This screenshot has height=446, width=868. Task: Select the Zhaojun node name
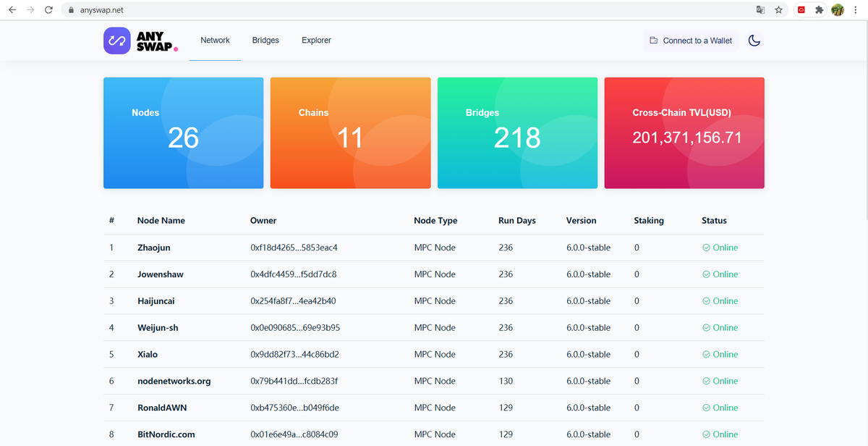[154, 248]
